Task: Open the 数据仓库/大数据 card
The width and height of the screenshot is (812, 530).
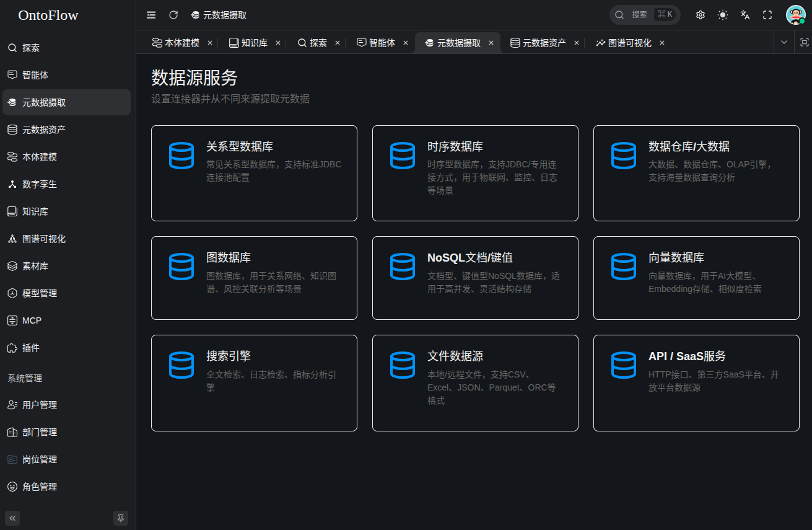Action: (696, 173)
